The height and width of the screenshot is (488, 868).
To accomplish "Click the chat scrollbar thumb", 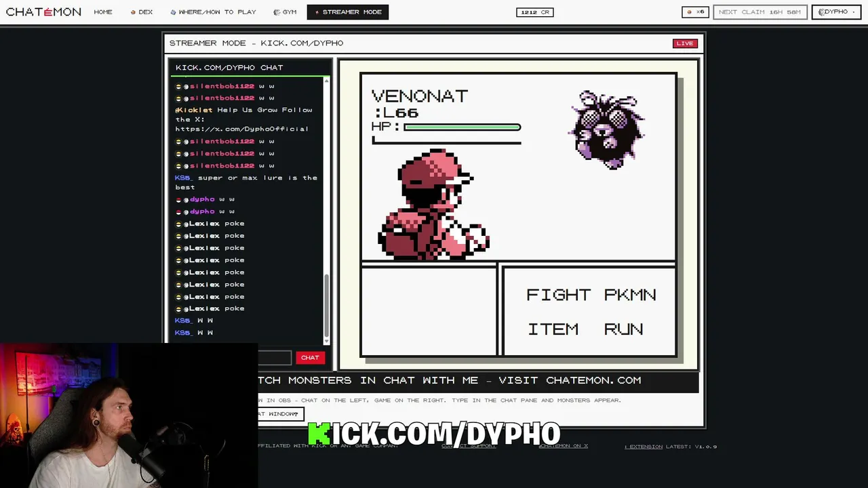I will point(326,306).
